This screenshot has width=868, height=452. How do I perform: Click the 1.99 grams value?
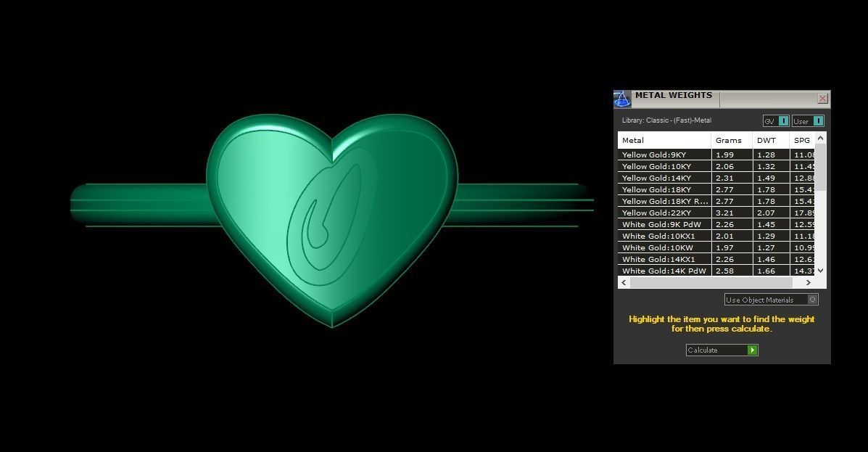pos(724,155)
